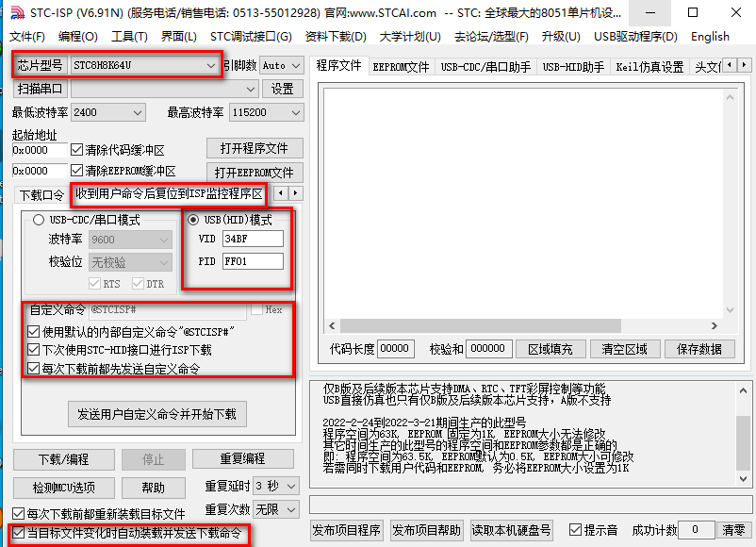Switch to USB-CDC/串口助手 tab

click(x=485, y=67)
